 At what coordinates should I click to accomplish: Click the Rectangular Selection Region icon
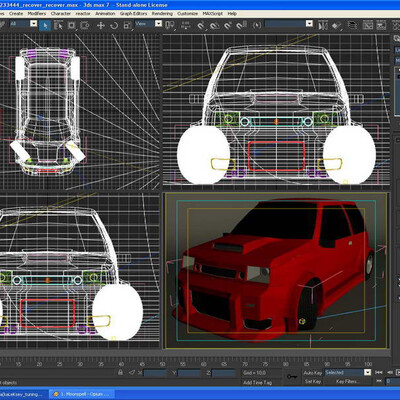click(72, 25)
